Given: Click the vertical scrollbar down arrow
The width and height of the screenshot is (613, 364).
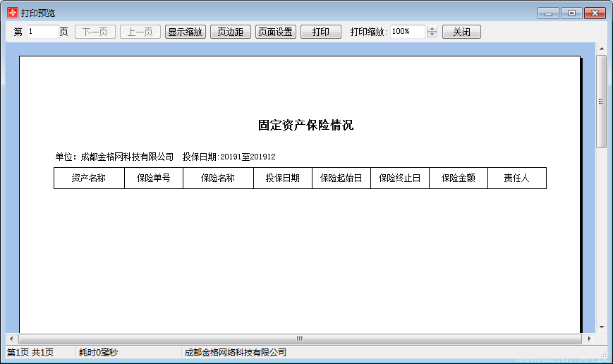Looking at the screenshot, I should (x=602, y=327).
